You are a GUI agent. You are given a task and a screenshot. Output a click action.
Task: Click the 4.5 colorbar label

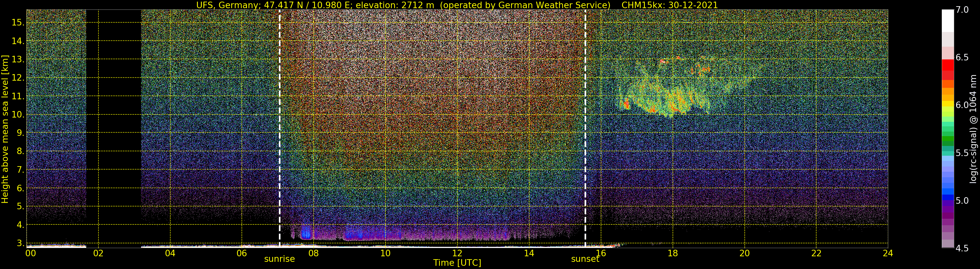(962, 248)
